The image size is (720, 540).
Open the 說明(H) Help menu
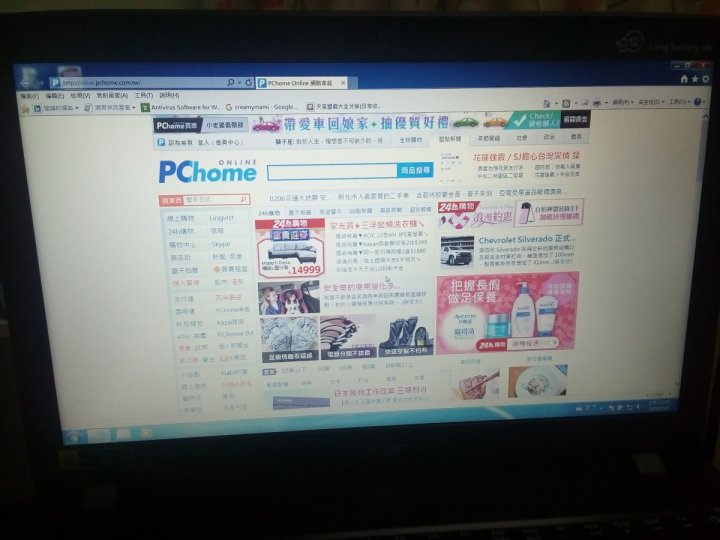coord(169,96)
